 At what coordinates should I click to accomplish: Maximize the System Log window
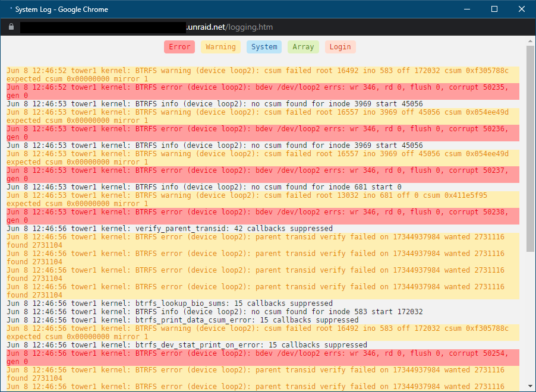(494, 10)
